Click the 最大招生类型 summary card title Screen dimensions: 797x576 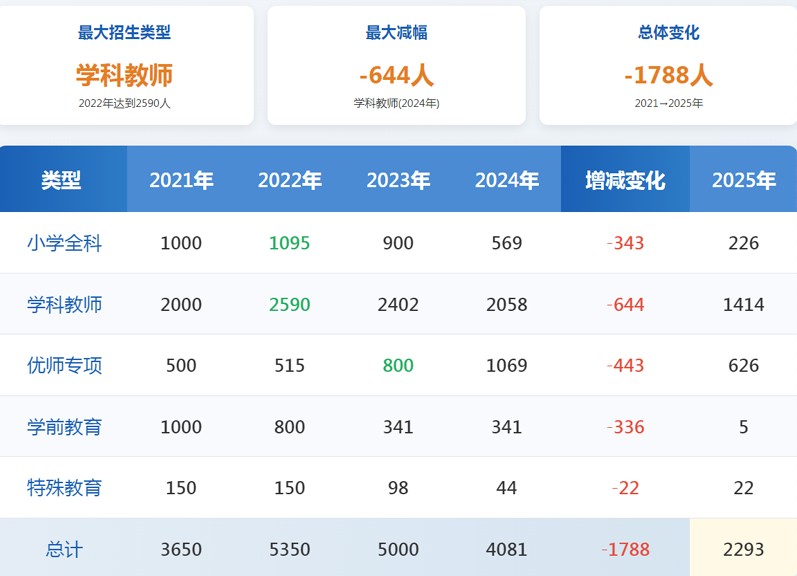point(125,33)
